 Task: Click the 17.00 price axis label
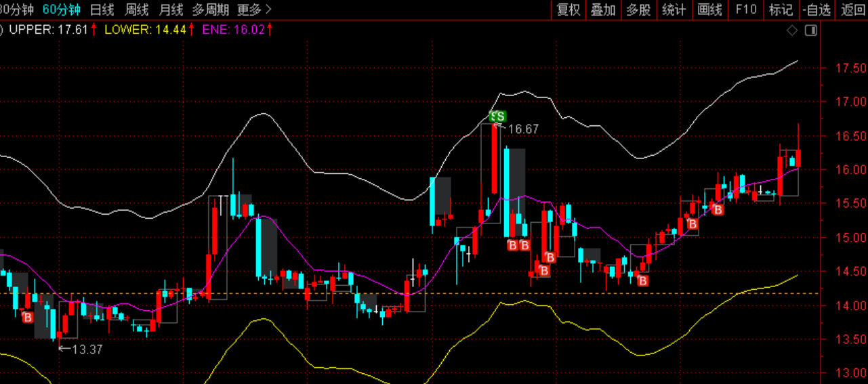coord(850,102)
